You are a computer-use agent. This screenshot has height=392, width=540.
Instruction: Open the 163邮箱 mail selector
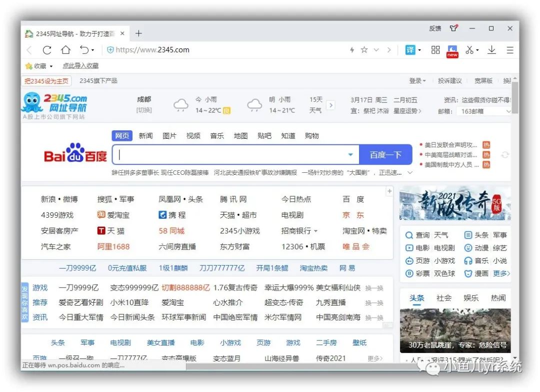[483, 111]
